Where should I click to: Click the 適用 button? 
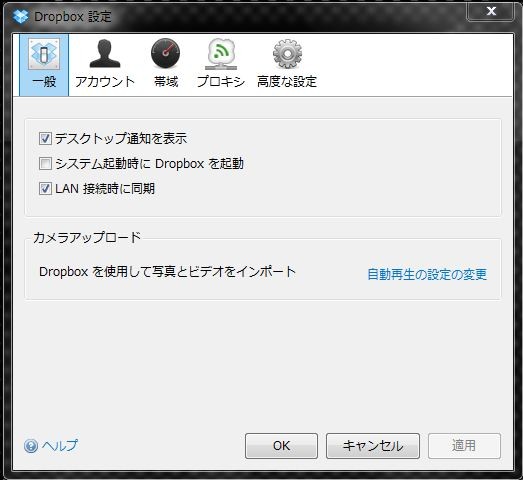click(464, 446)
